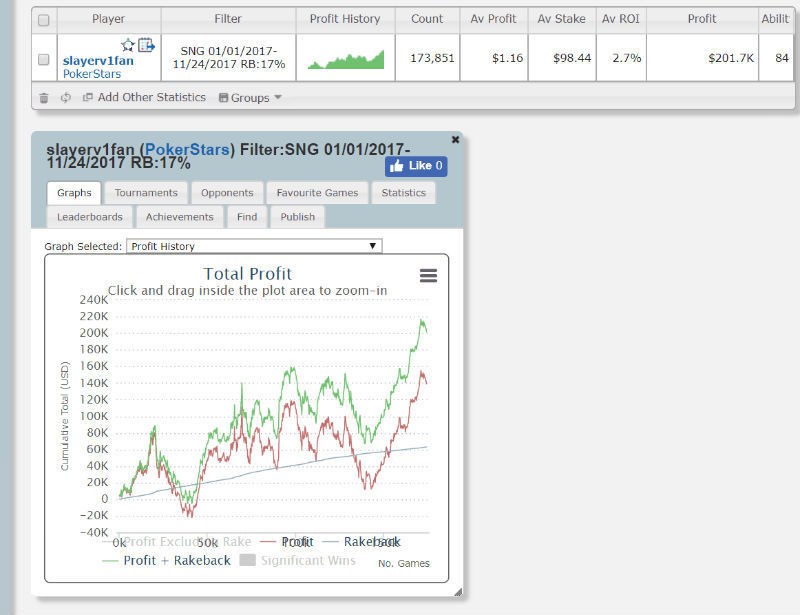
Task: Open the Graph Selected dropdown
Action: pyautogui.click(x=254, y=246)
